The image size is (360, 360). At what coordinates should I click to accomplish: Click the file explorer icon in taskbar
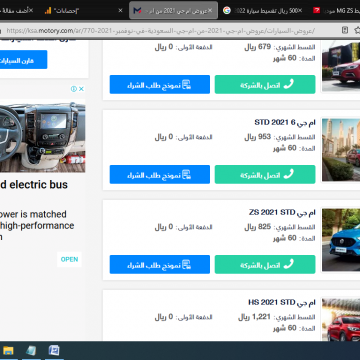[8, 351]
